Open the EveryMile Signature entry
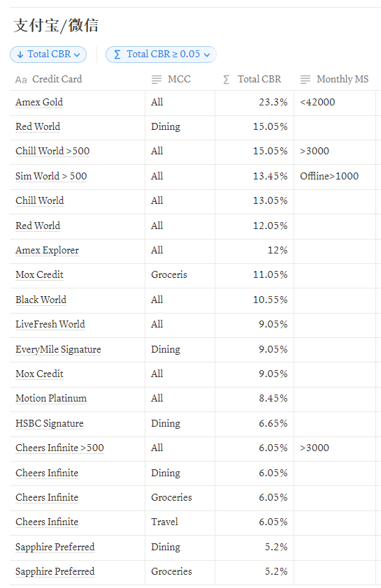381x588 pixels. (58, 349)
